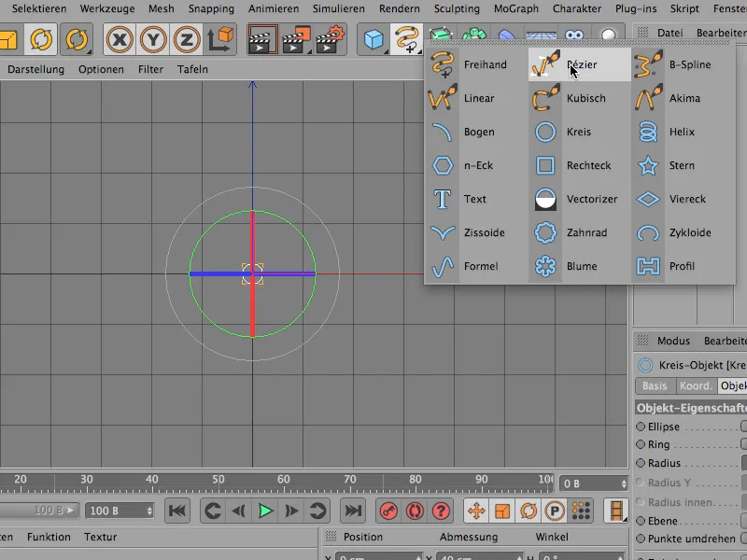Image resolution: width=747 pixels, height=560 pixels.
Task: Switch the coordinate system icon
Action: click(x=220, y=39)
